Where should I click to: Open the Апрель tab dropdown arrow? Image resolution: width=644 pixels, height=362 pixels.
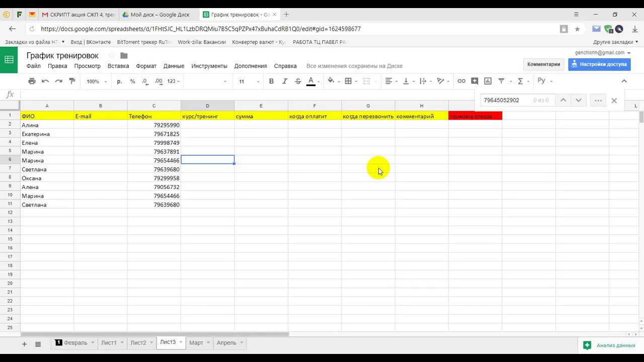point(242,343)
